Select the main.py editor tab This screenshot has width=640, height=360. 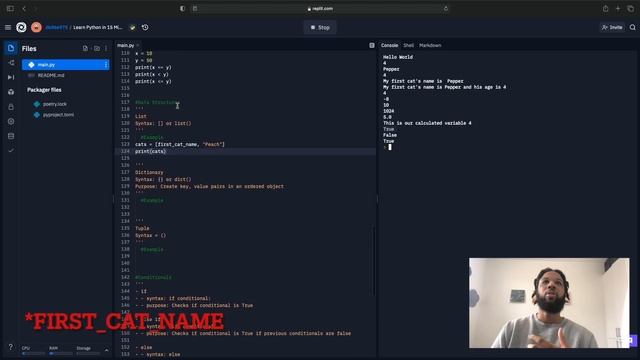tap(125, 45)
